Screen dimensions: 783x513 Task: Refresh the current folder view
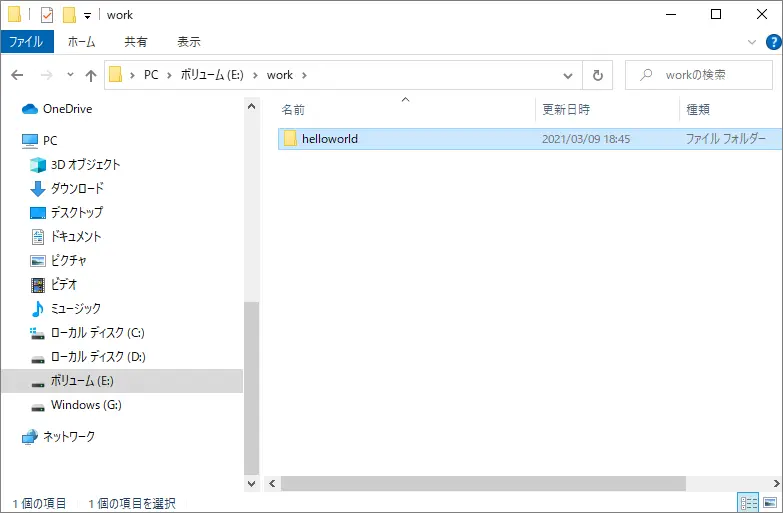[x=597, y=75]
